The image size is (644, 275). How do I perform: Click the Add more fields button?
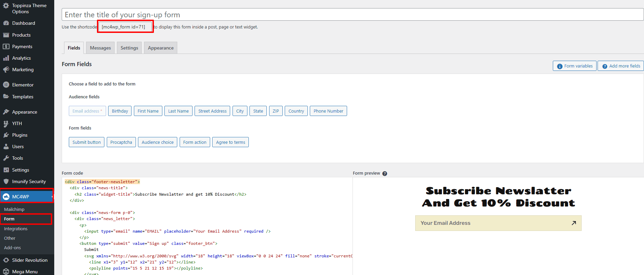621,66
